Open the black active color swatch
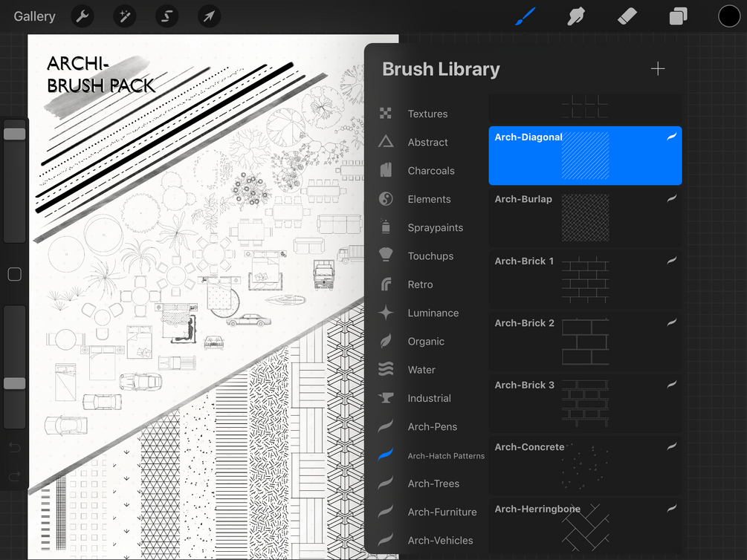 click(729, 16)
